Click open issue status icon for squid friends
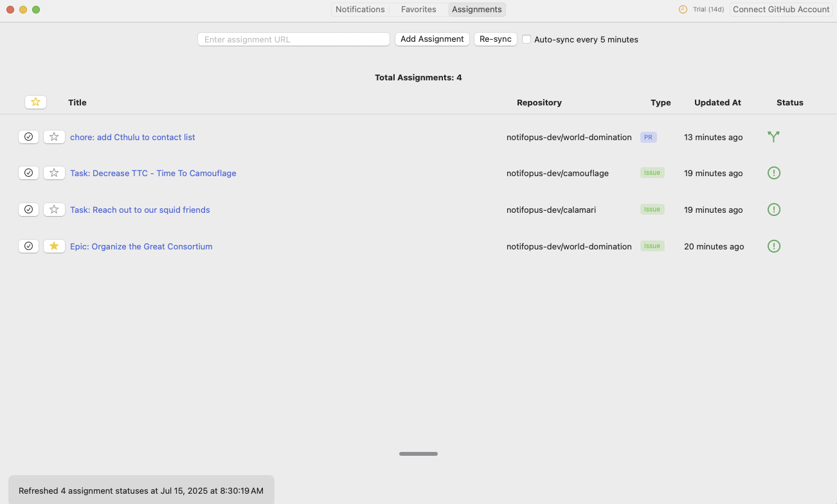The height and width of the screenshot is (504, 837). [x=774, y=210]
